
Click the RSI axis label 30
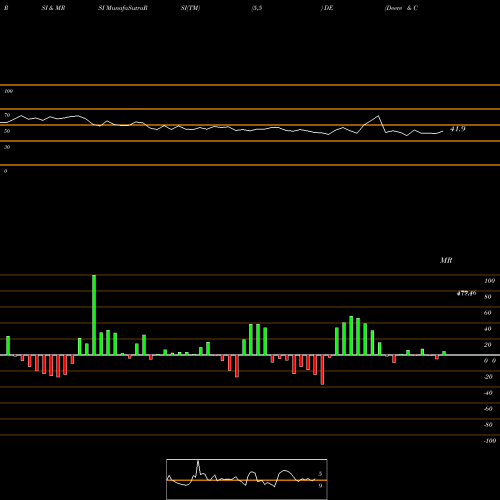(7, 147)
